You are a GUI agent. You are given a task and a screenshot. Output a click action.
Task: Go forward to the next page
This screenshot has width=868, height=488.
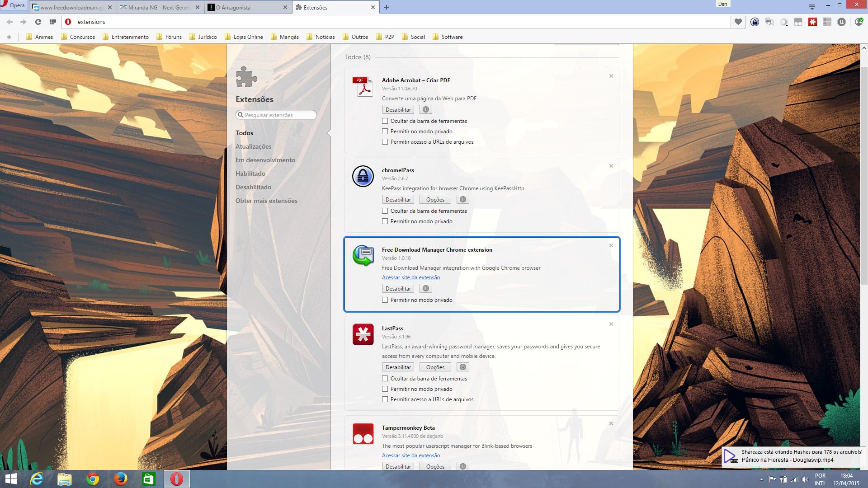pyautogui.click(x=24, y=22)
